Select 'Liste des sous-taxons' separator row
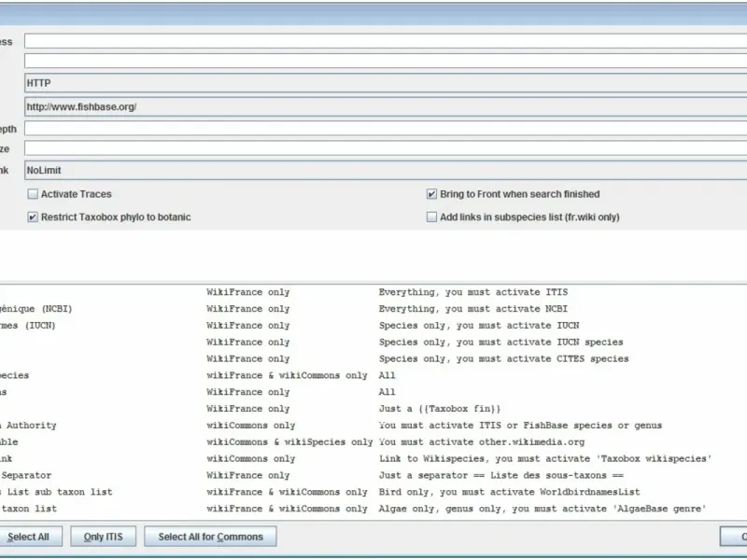Viewport: 747px width, 560px height. (373, 475)
